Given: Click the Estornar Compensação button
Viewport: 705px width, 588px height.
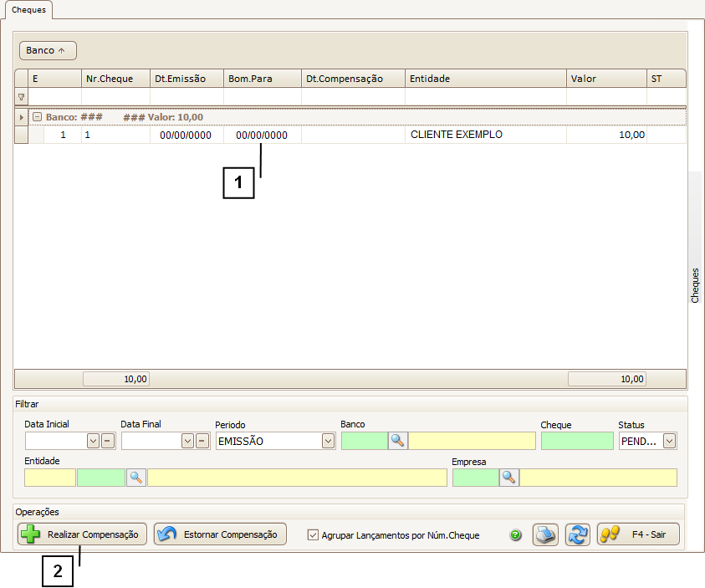Looking at the screenshot, I should [220, 534].
